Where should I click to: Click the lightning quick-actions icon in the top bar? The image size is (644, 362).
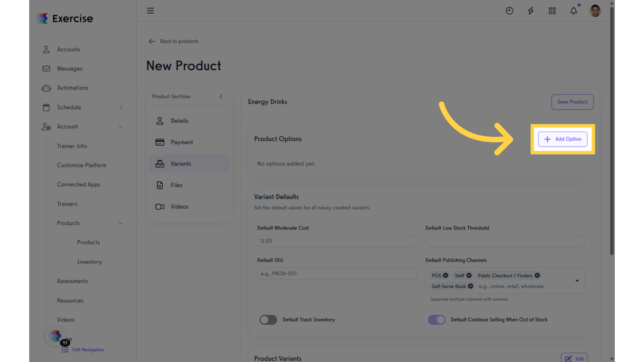pos(530,10)
